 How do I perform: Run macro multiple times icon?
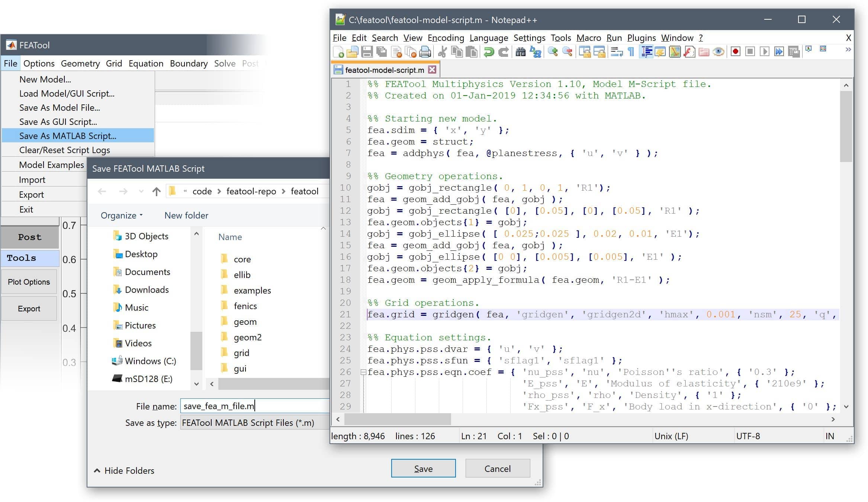click(x=779, y=52)
